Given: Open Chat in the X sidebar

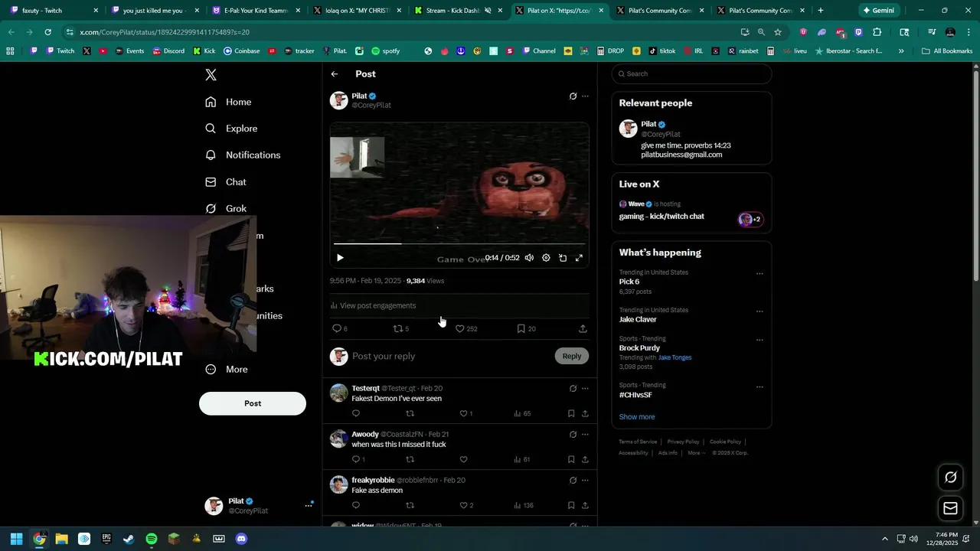Looking at the screenshot, I should (x=226, y=182).
